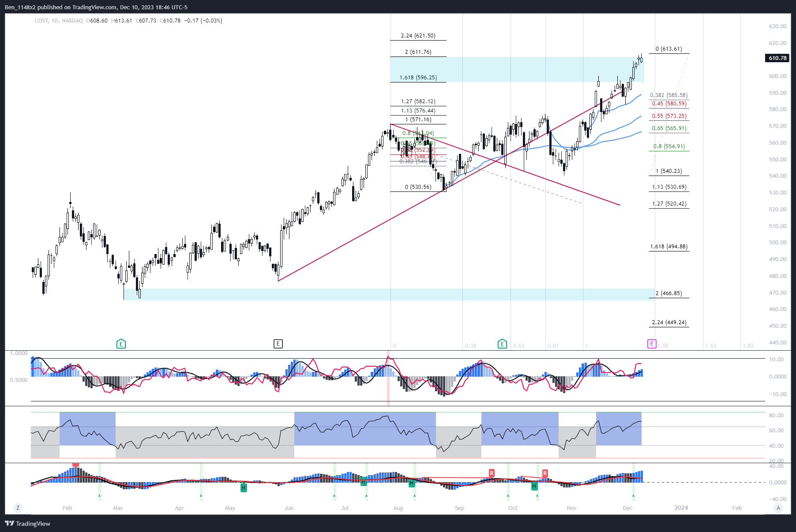Select the 0.382 (585.58) retracement label
Viewport: 796px width, 532px height.
668,95
